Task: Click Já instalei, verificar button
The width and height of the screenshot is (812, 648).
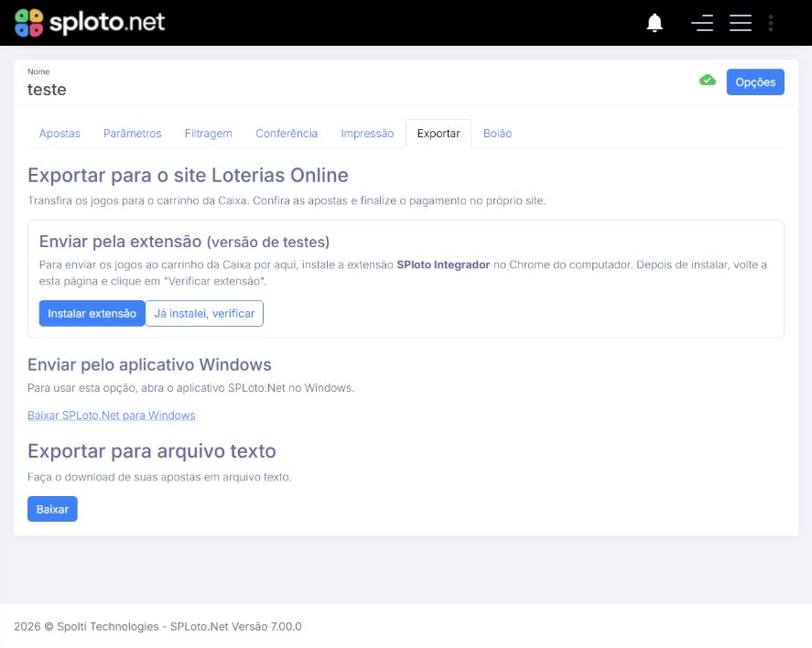Action: [204, 313]
